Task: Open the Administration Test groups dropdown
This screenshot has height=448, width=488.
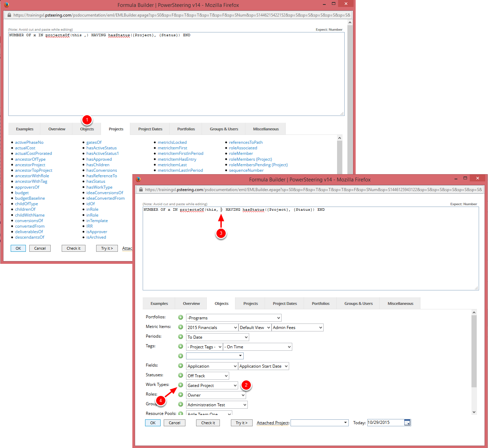Action: tap(217, 405)
